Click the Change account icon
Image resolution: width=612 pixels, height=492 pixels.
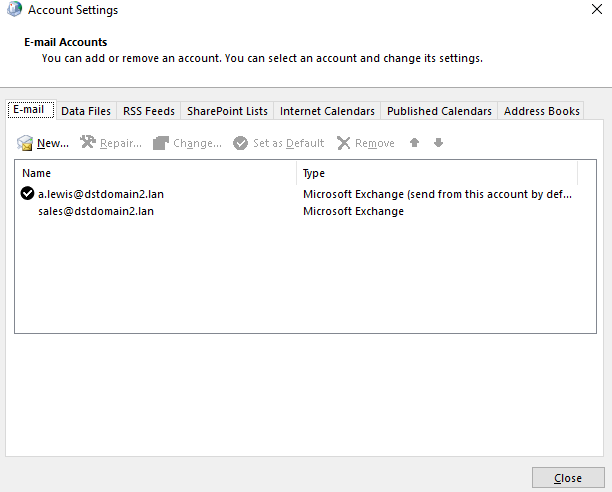(x=160, y=143)
